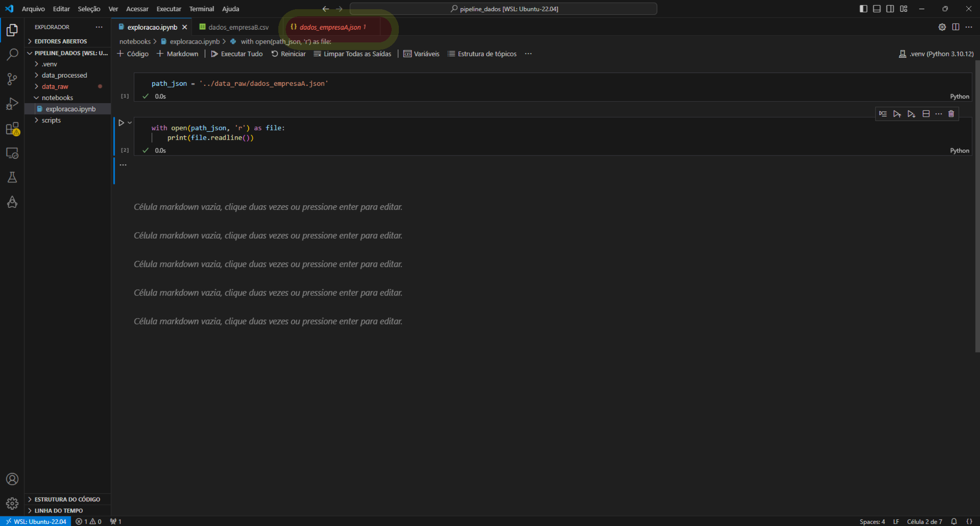The image size is (980, 526).
Task: Delete cell trash icon
Action: [x=951, y=114]
